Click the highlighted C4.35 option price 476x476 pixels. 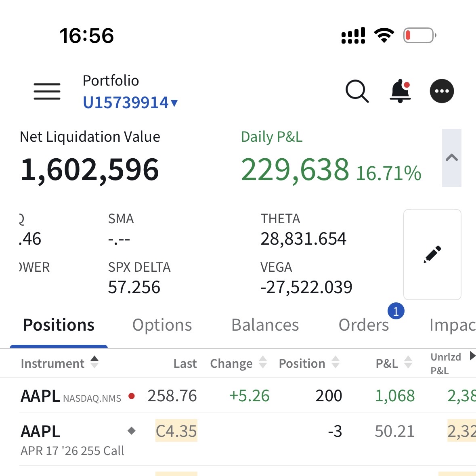click(176, 431)
